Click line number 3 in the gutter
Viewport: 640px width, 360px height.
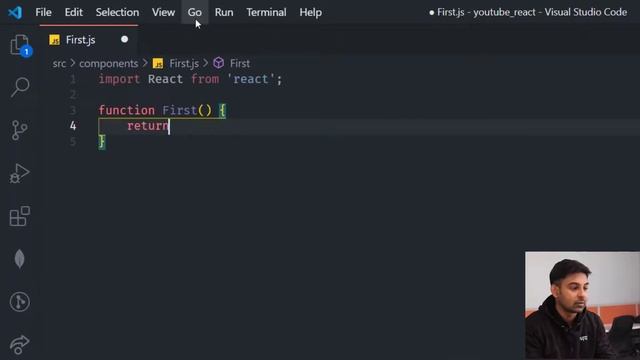point(73,110)
